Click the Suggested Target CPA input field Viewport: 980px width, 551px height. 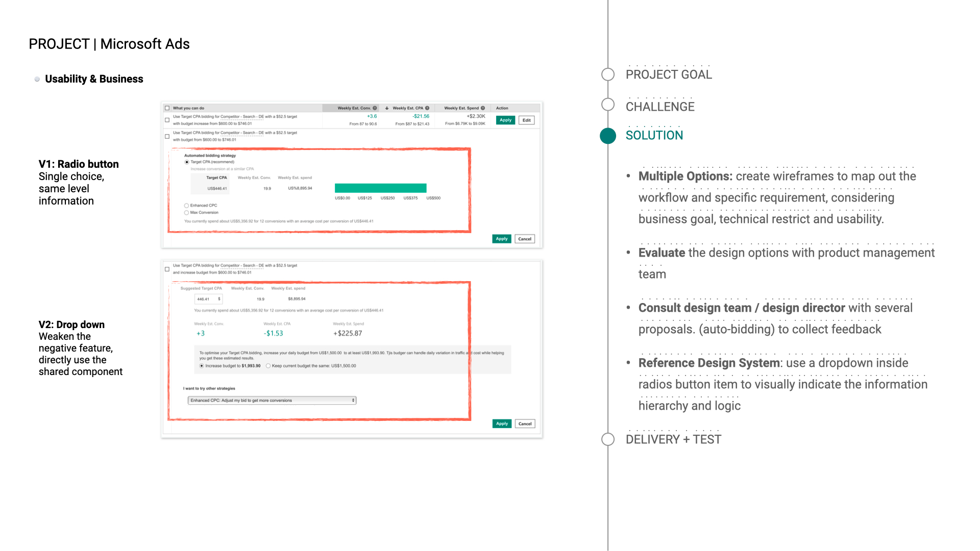(x=208, y=299)
